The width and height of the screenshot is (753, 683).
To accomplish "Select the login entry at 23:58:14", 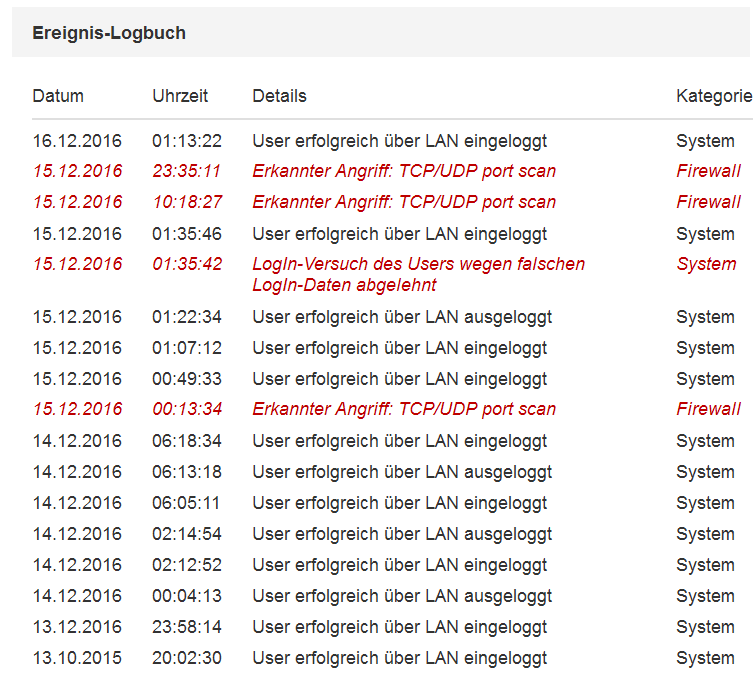I will tap(399, 627).
